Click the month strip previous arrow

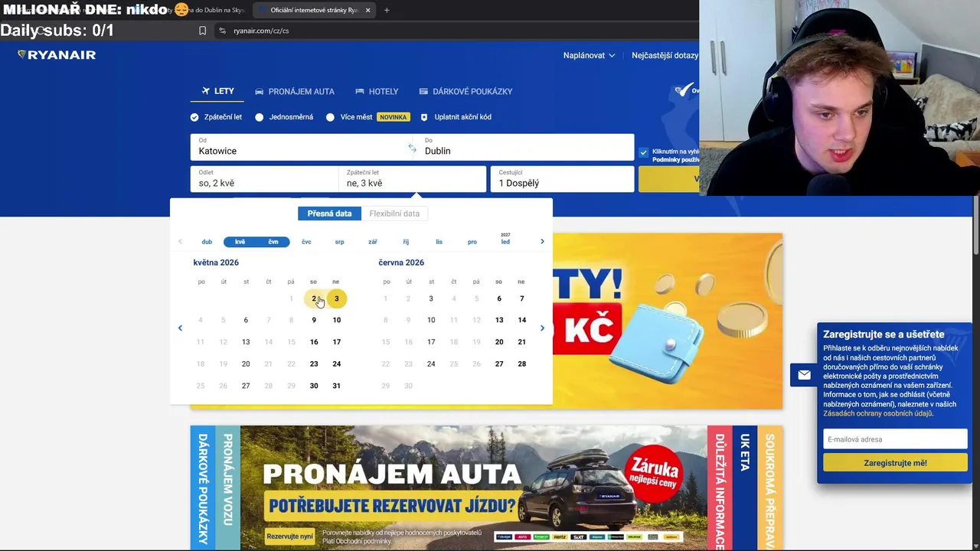pyautogui.click(x=180, y=242)
